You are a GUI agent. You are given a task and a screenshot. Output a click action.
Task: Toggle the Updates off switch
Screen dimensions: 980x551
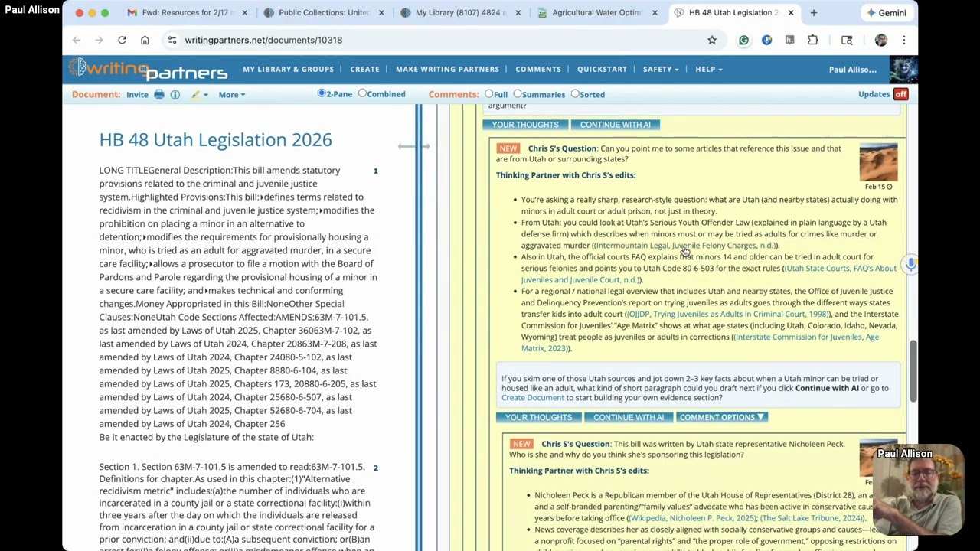pos(900,94)
